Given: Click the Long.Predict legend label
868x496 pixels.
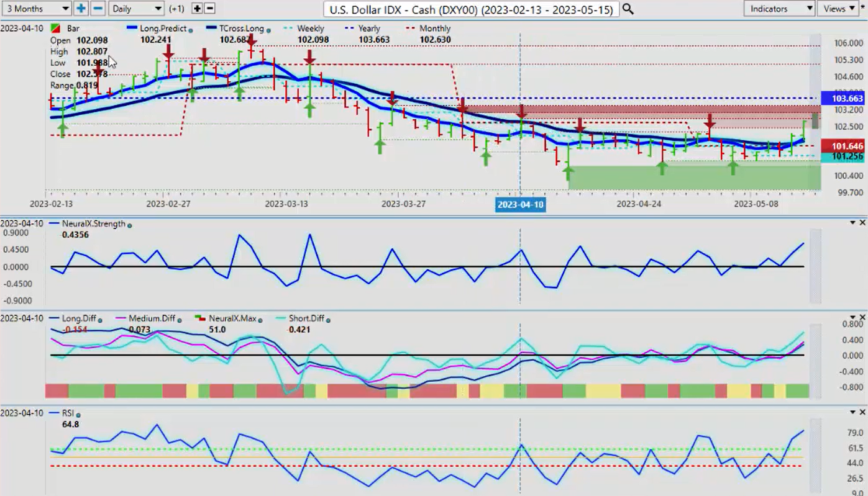Looking at the screenshot, I should click(x=163, y=29).
